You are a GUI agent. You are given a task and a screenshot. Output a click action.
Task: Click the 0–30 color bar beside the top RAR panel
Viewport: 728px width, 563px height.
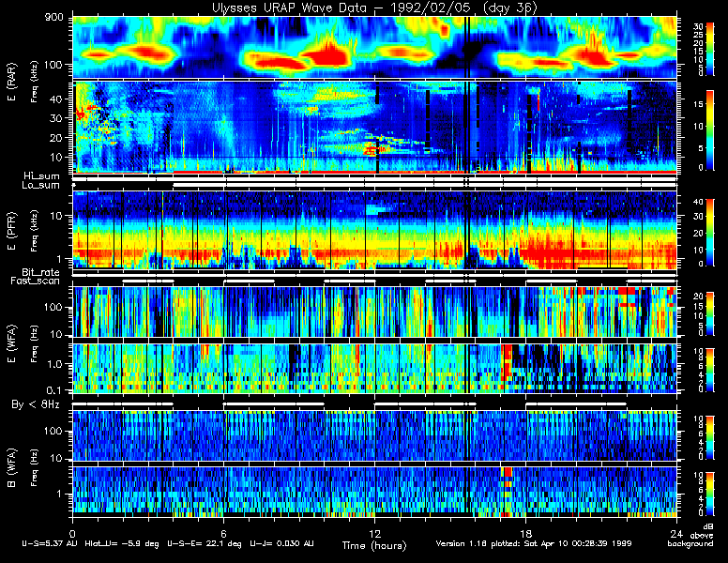(x=710, y=49)
